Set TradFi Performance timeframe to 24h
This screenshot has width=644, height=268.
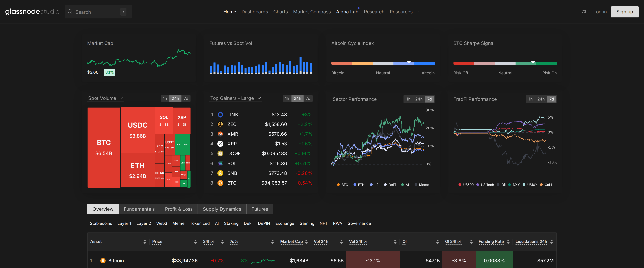(x=541, y=99)
